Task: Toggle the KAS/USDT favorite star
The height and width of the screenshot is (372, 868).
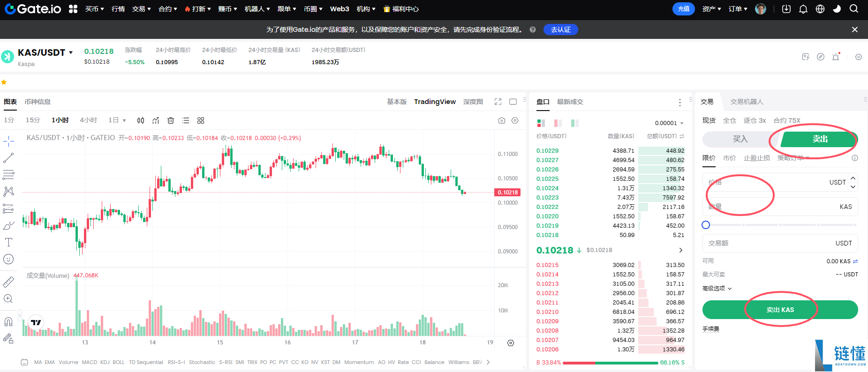Action: pyautogui.click(x=4, y=82)
